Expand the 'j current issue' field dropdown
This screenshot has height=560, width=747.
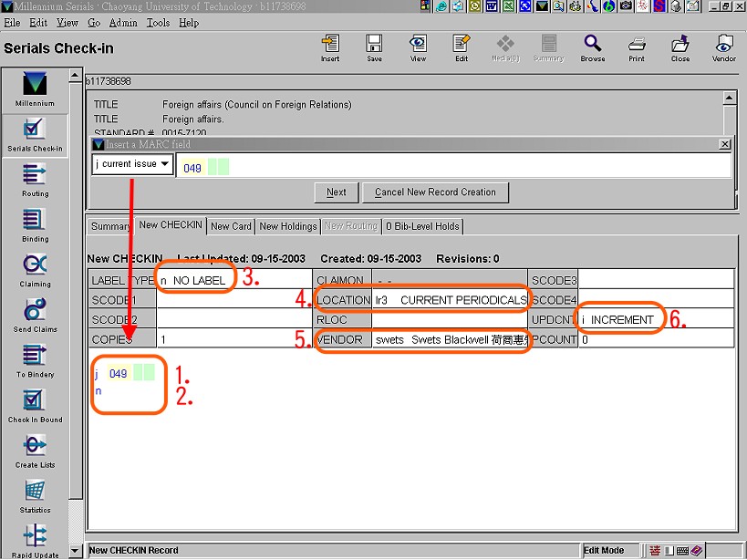click(x=164, y=164)
